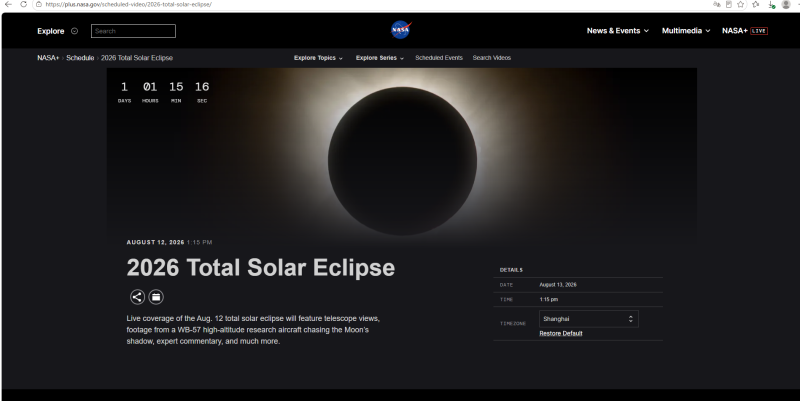Open the Explore Topics dropdown
Screen dimensions: 800x401
tap(318, 58)
